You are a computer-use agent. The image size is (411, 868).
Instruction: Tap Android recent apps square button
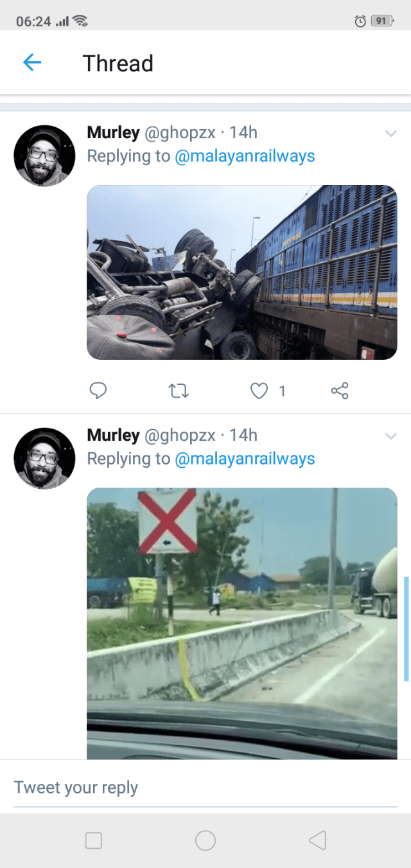click(94, 840)
